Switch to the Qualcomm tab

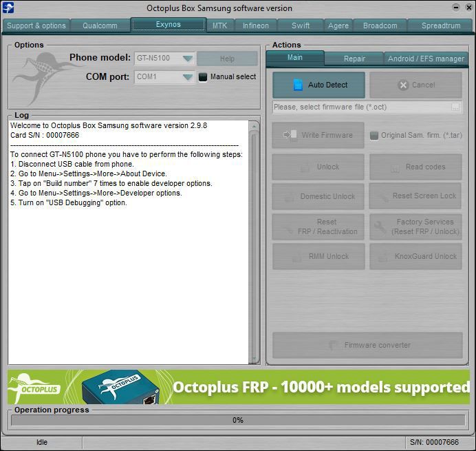[100, 25]
